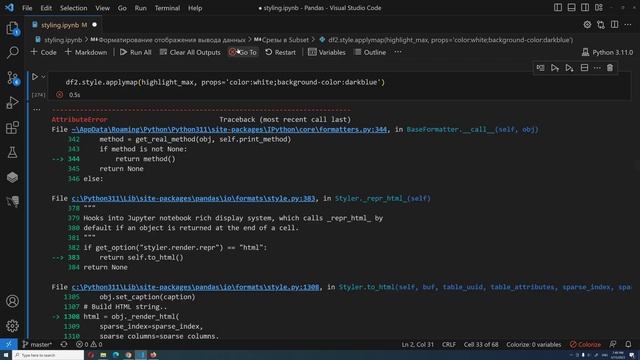
Task: Open the File menu
Action: [27, 8]
